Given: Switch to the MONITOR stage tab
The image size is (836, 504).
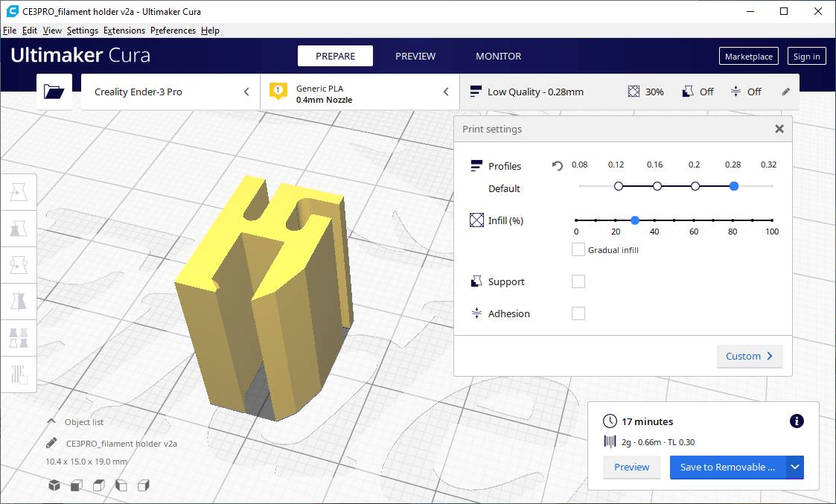Looking at the screenshot, I should 499,56.
